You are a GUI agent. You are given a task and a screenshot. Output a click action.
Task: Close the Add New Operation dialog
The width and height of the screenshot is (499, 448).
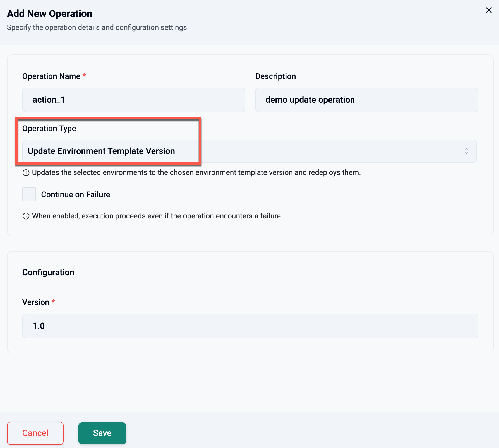click(x=489, y=10)
